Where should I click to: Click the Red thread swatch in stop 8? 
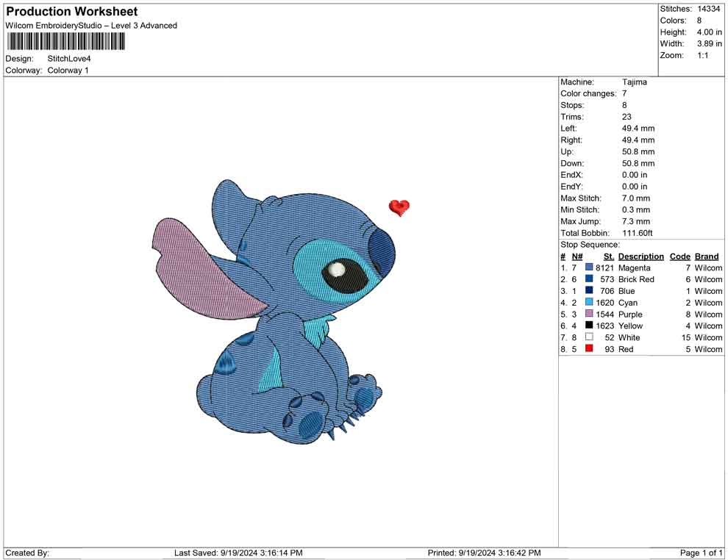[589, 349]
